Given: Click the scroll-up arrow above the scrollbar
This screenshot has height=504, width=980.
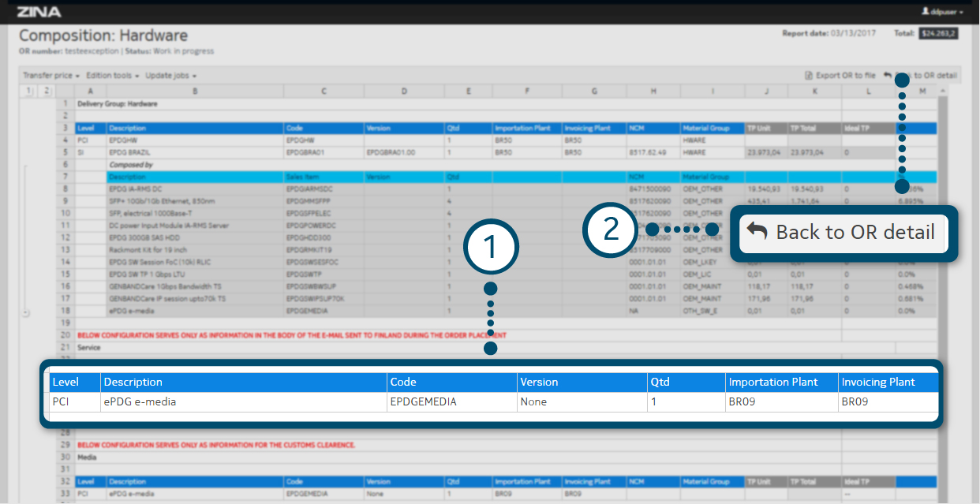Looking at the screenshot, I should tap(941, 91).
